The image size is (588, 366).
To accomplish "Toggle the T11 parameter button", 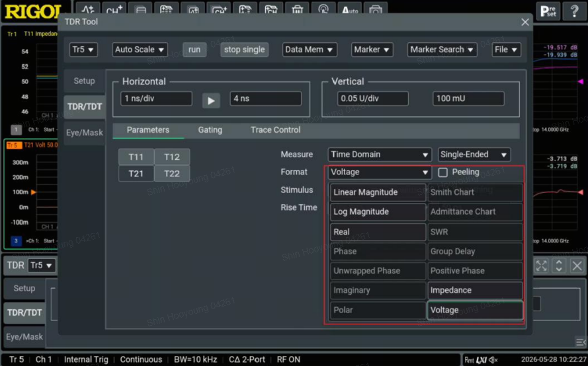I will tap(136, 157).
